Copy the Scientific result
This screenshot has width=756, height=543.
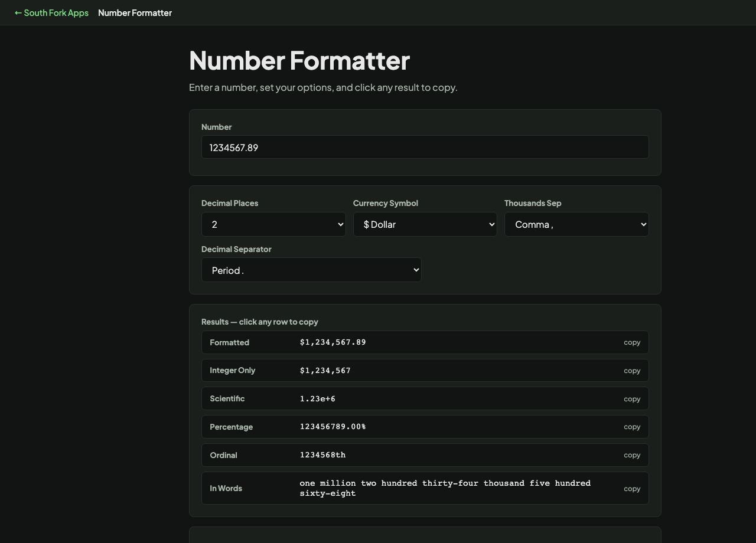pos(632,399)
